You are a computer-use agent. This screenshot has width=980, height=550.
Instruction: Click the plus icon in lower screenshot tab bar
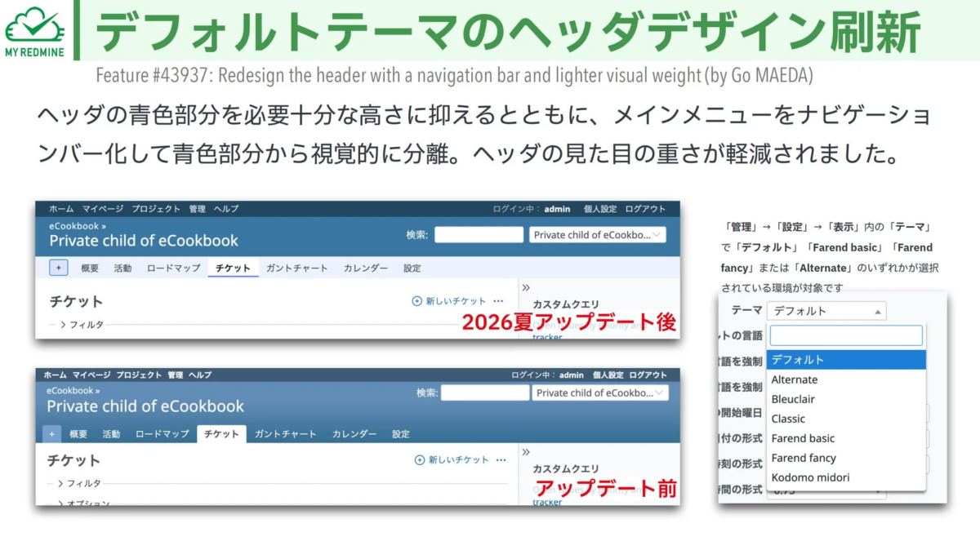pos(52,434)
